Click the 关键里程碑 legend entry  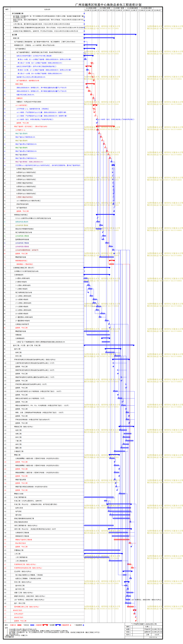click(66, 625)
